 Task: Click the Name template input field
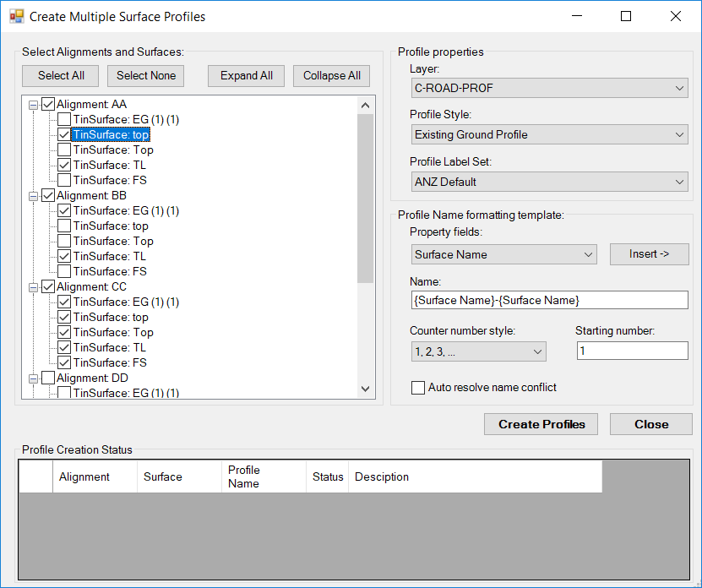coord(549,300)
